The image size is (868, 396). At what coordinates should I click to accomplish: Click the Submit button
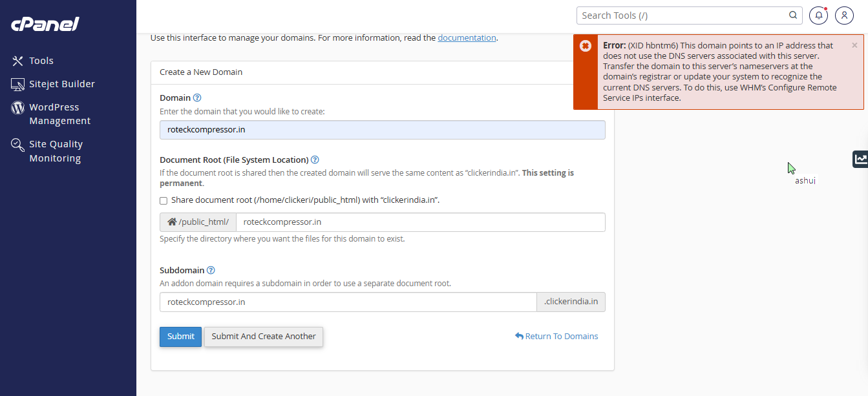180,337
